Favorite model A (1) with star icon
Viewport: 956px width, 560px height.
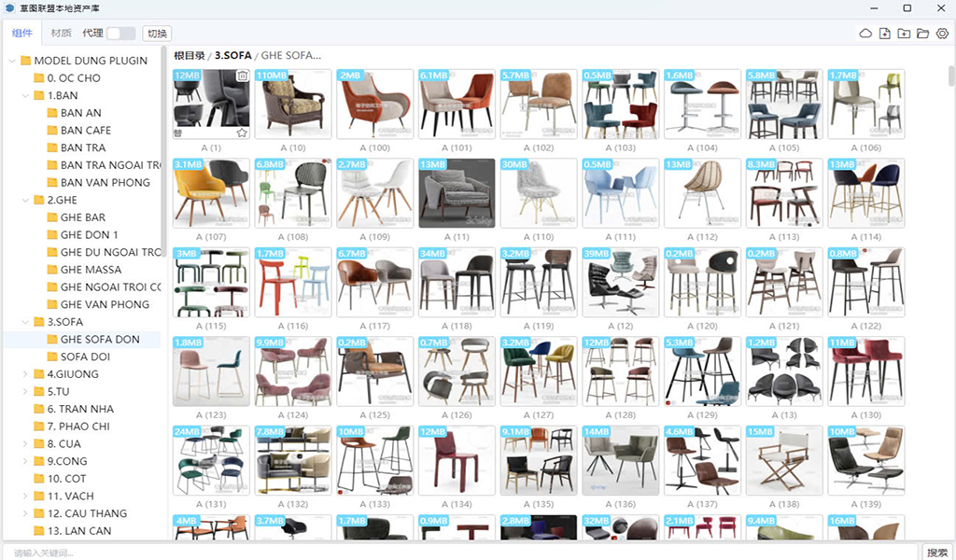tap(242, 133)
